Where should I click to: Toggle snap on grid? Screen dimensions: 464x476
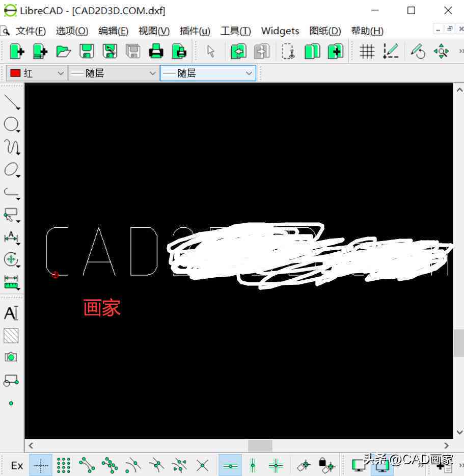(64, 465)
